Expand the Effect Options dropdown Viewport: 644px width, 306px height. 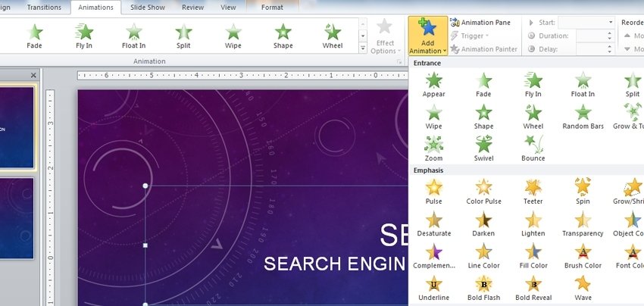[384, 36]
